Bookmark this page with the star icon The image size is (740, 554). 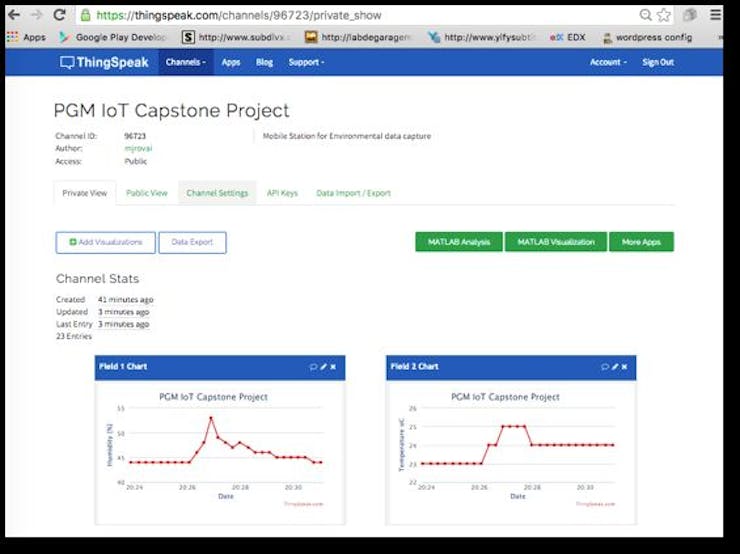point(664,15)
